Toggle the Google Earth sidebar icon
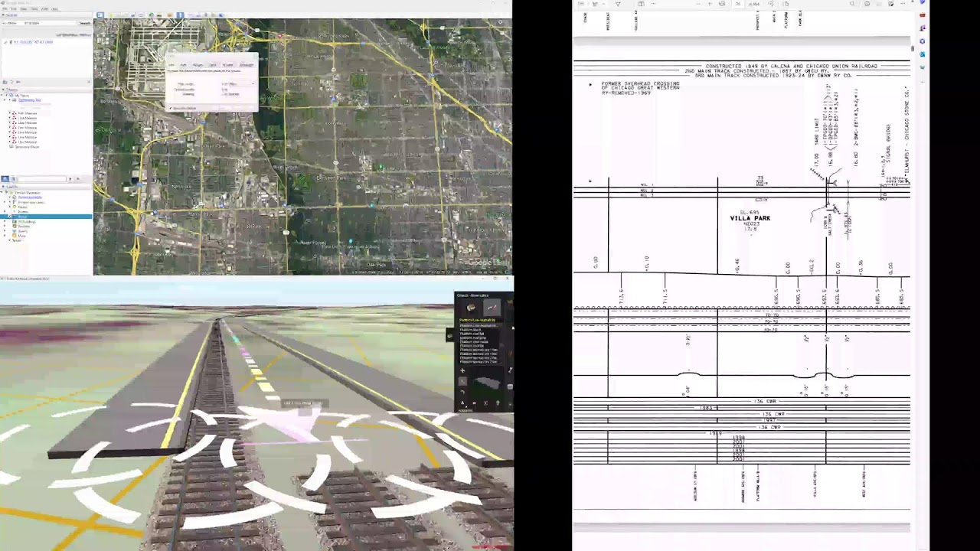 pyautogui.click(x=100, y=15)
